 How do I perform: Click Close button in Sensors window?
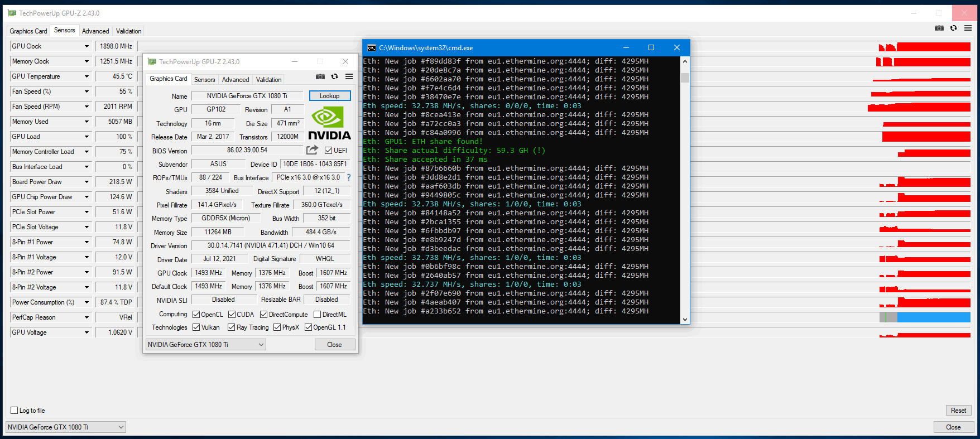tap(954, 427)
